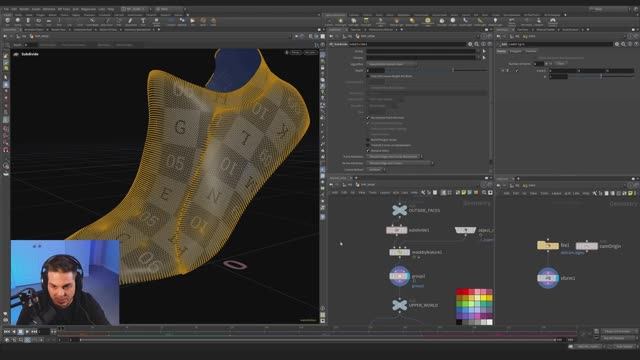Open Group selection arrow in Subdivide parameters

(484, 51)
